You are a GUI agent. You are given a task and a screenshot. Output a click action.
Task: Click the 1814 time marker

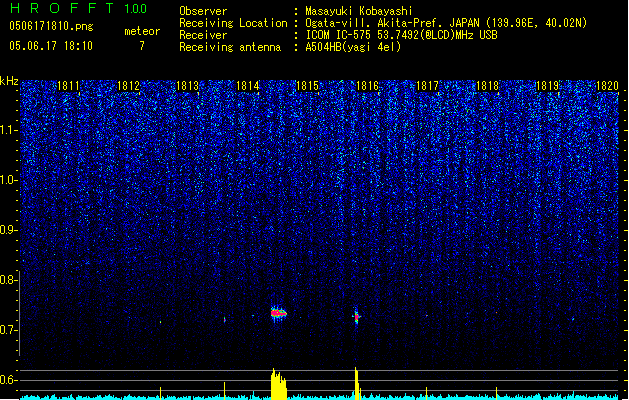pos(248,86)
